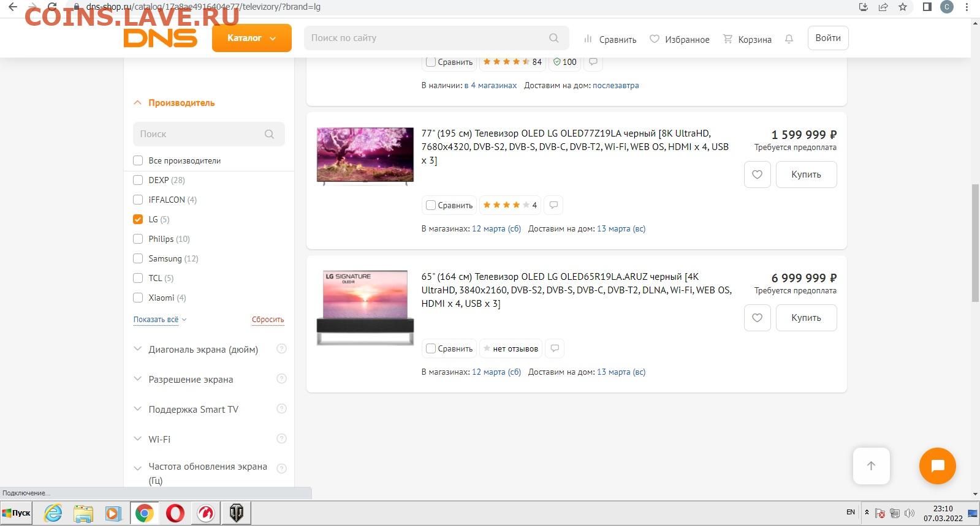Open comments for the LG OLED77Z19LA TV

[553, 205]
